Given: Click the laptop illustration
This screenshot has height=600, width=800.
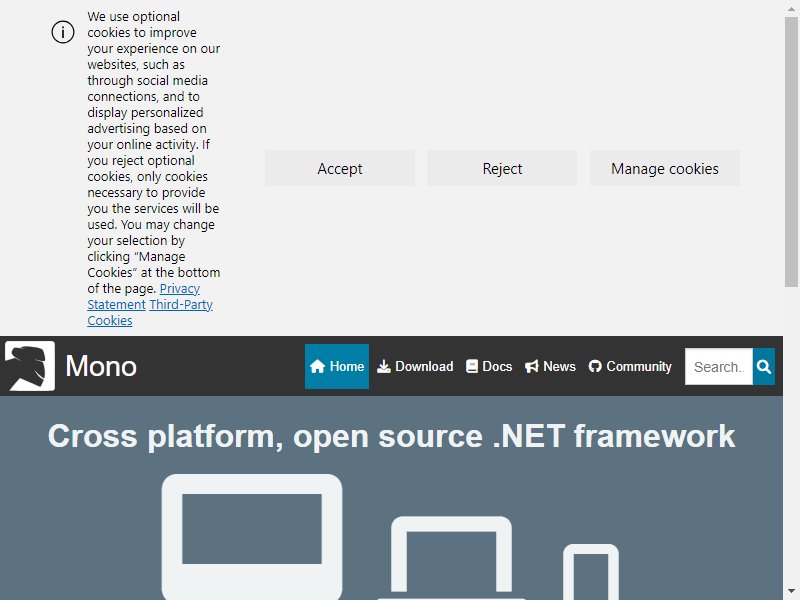Looking at the screenshot, I should click(451, 558).
